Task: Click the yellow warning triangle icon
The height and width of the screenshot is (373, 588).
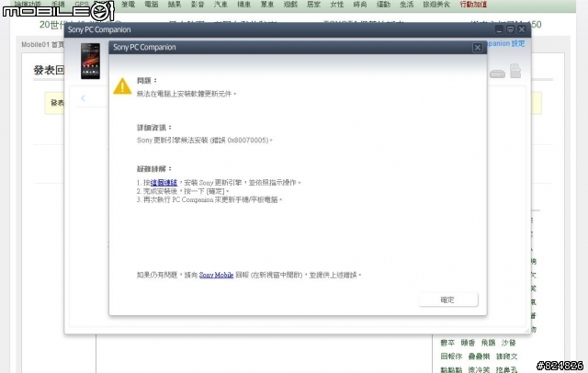Action: pos(122,85)
